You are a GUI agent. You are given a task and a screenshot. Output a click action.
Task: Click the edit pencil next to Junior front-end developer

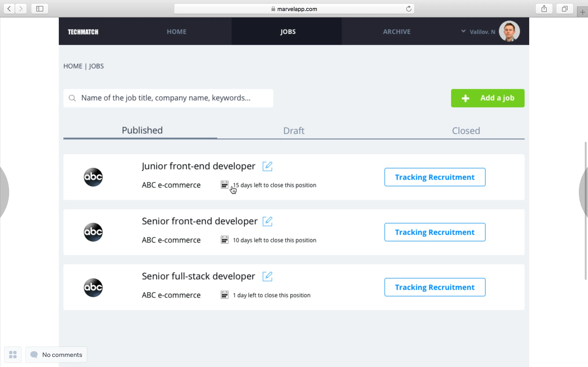click(268, 166)
